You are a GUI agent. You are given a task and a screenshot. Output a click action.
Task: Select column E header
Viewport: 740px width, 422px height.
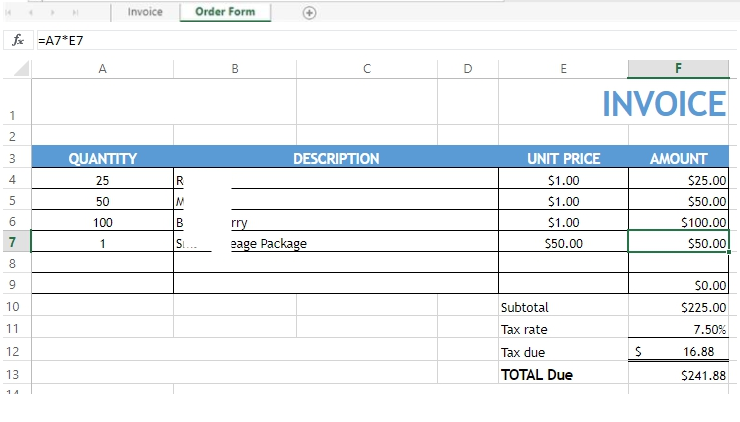coord(563,69)
